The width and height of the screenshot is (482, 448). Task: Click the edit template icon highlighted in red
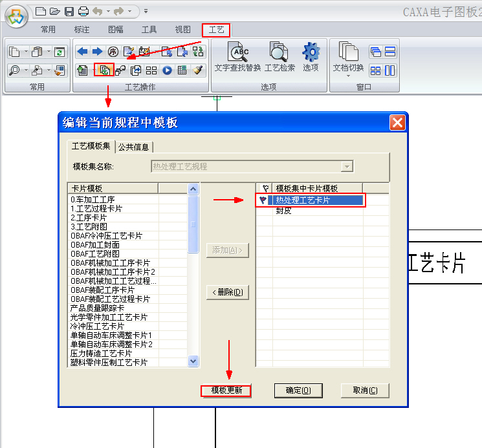pyautogui.click(x=104, y=70)
